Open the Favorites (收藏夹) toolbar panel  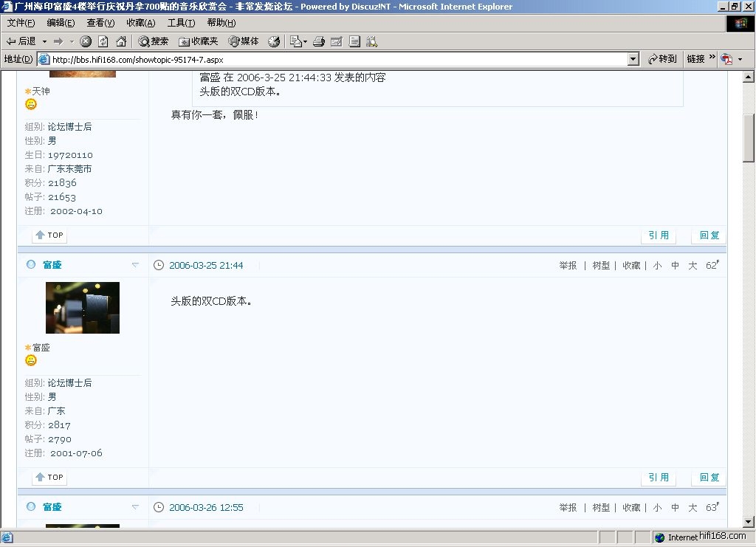(x=198, y=41)
